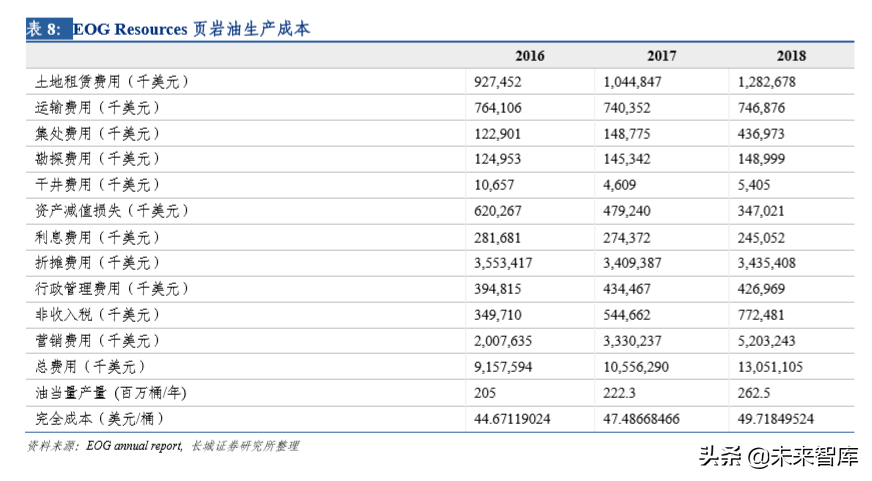This screenshot has width=872, height=481.
Task: Select the value 772,481
Action: tap(761, 315)
